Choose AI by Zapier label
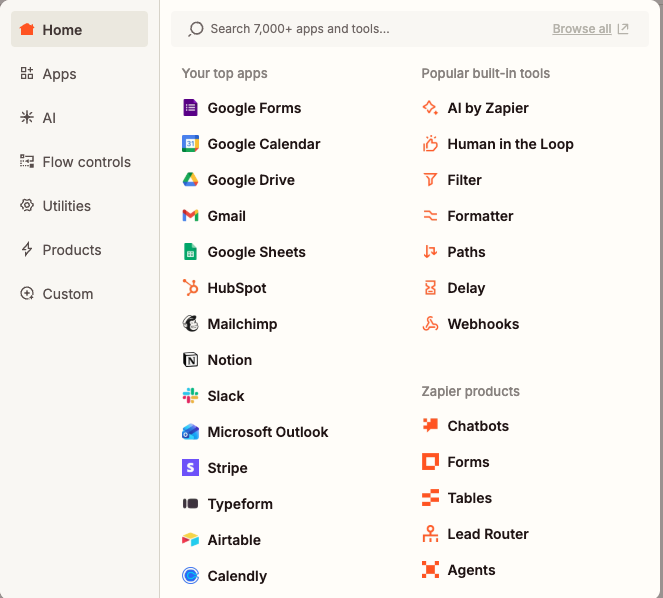 [x=488, y=108]
